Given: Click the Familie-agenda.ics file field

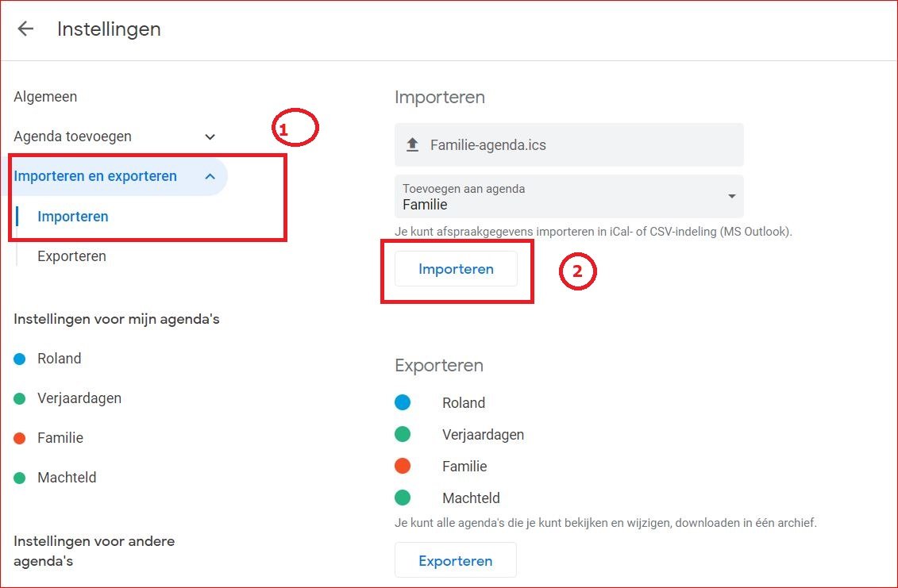Looking at the screenshot, I should (x=568, y=145).
